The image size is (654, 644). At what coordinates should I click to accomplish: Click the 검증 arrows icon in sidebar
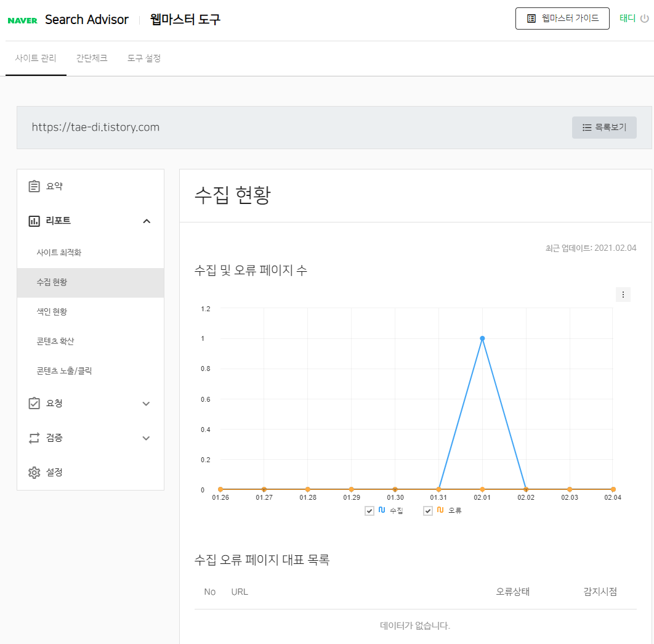pyautogui.click(x=34, y=438)
